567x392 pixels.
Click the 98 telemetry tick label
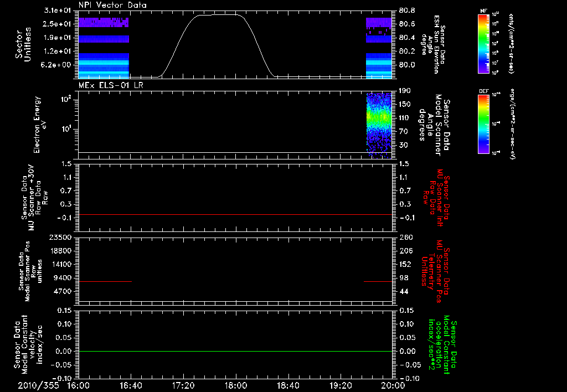(x=404, y=278)
